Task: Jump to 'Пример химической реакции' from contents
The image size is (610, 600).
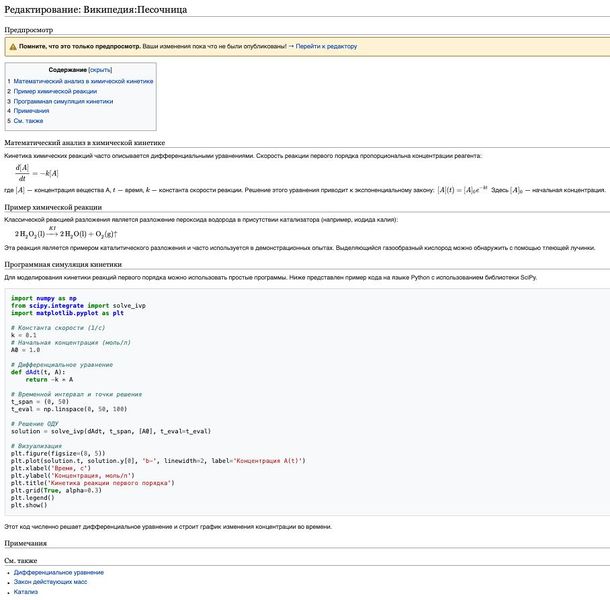Action: pyautogui.click(x=55, y=91)
